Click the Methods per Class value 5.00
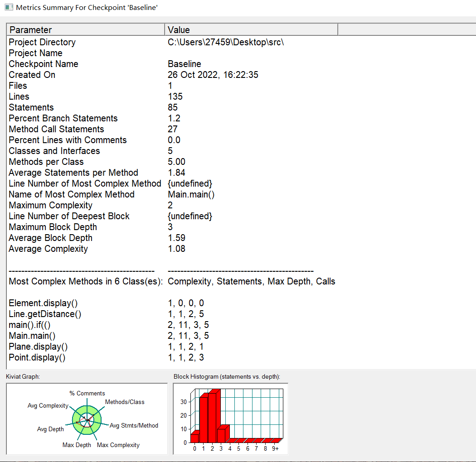Viewport: 476px width, 462px height. 177,162
